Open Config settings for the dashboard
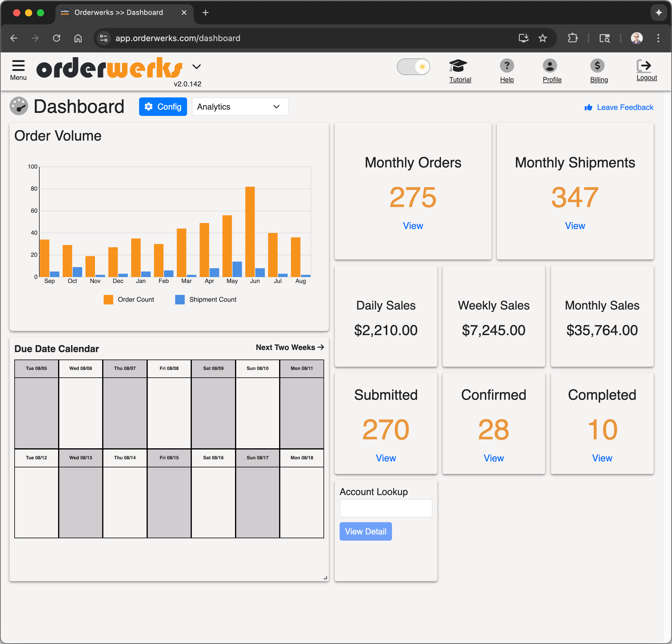The width and height of the screenshot is (672, 644). point(163,107)
